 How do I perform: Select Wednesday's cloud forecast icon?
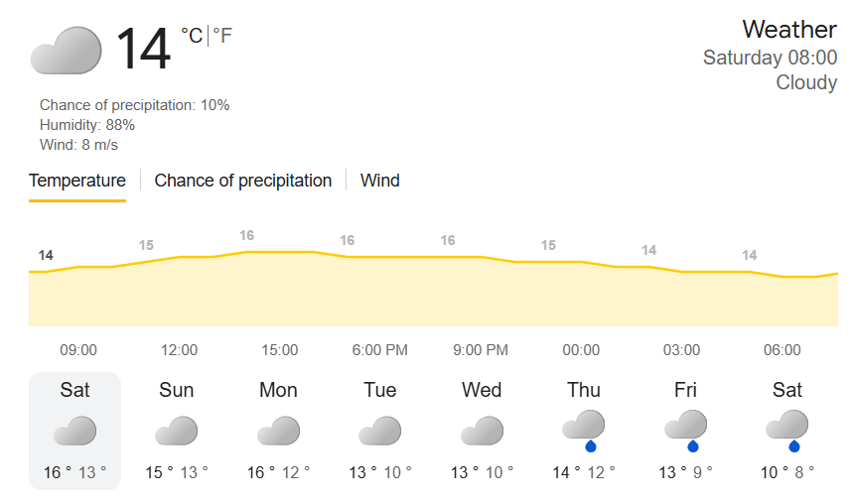click(482, 431)
